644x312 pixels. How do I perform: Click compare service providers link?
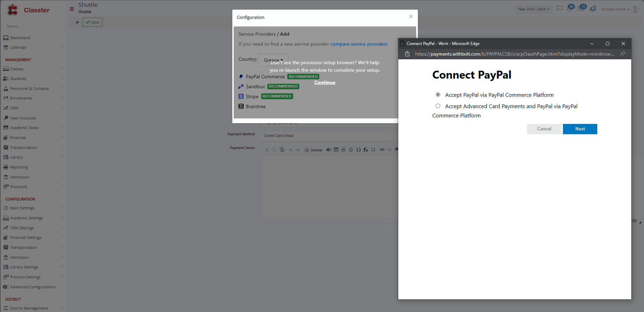point(359,44)
